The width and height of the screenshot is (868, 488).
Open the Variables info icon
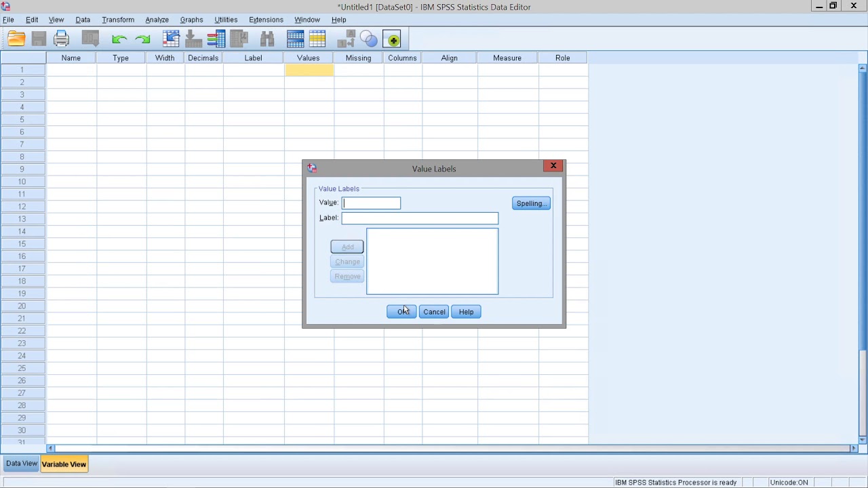(x=216, y=39)
